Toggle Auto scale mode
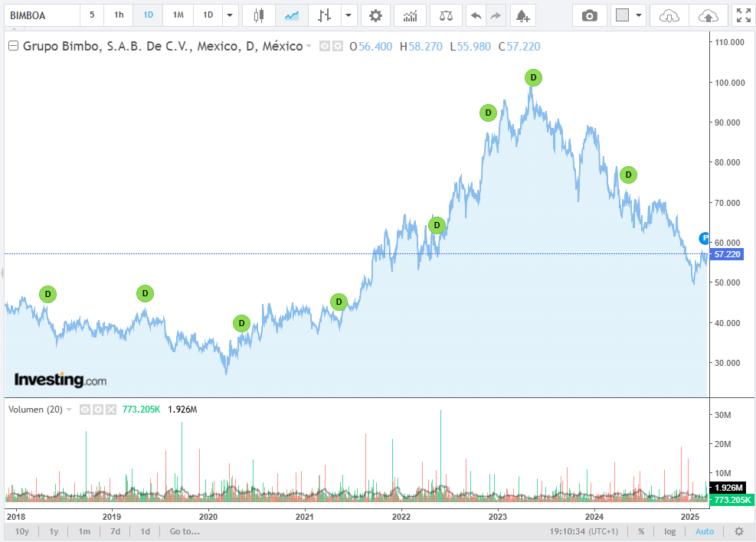 [x=705, y=531]
